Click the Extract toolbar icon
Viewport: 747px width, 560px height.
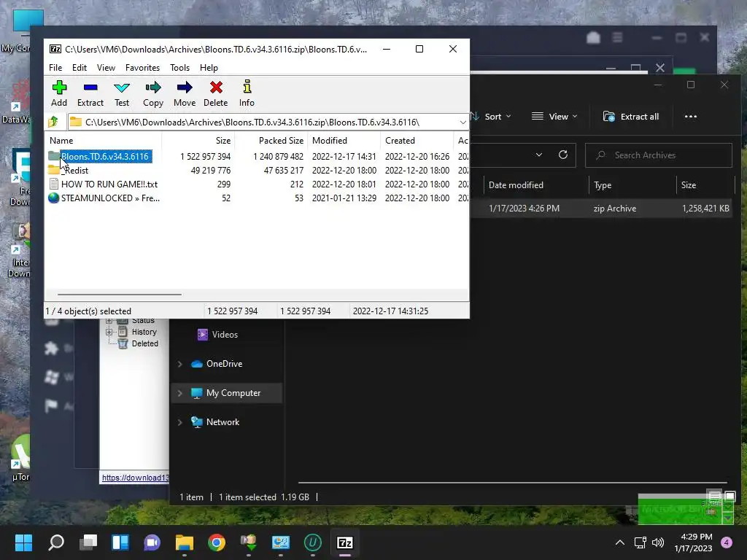[90, 93]
